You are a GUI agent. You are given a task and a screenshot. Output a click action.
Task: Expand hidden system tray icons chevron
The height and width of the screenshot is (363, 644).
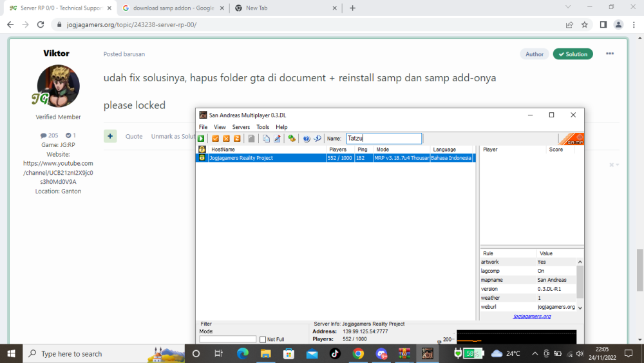(x=535, y=353)
